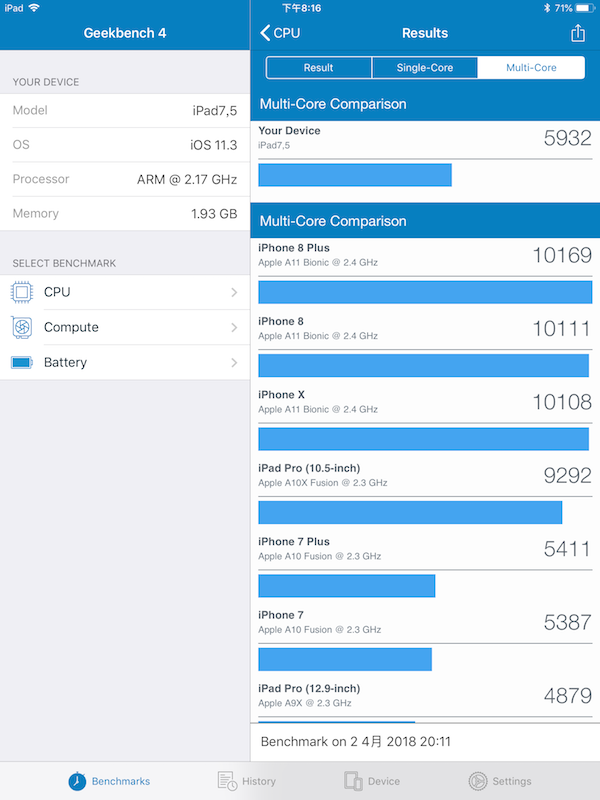Select the iPad Pro (12.9-inch) entry
The width and height of the screenshot is (600, 800).
[x=425, y=703]
